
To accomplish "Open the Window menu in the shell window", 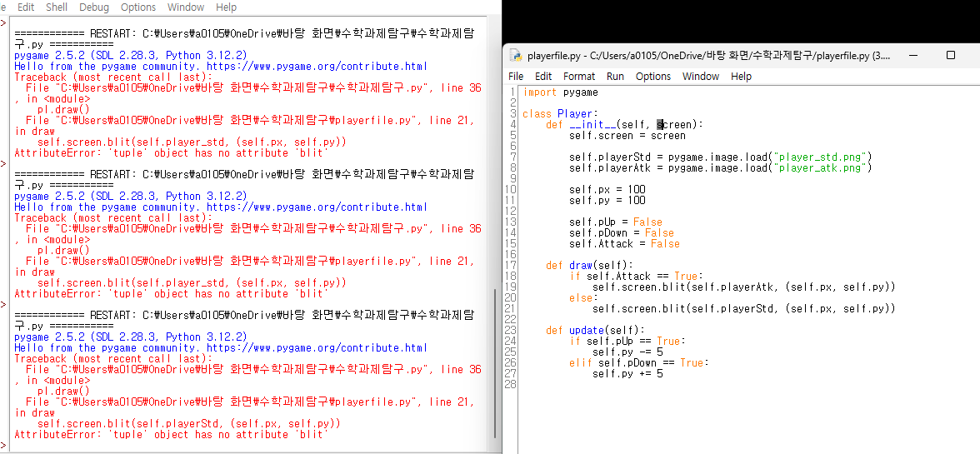I will [186, 7].
